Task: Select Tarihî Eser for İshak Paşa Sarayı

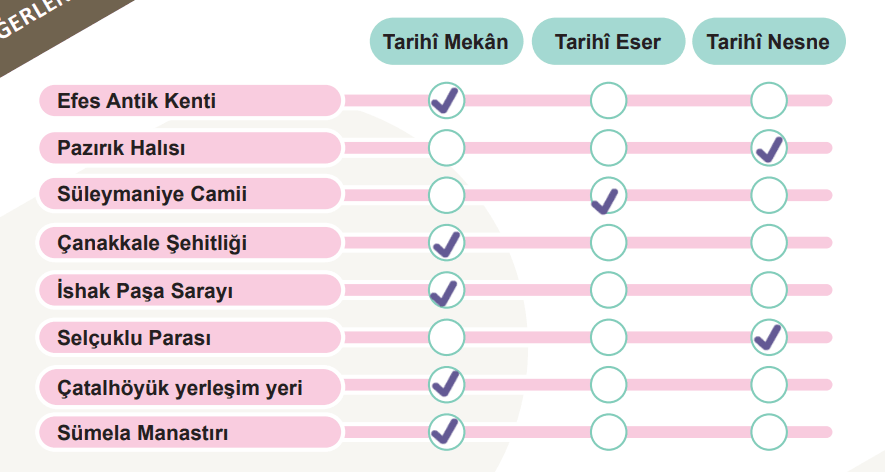Action: point(608,290)
